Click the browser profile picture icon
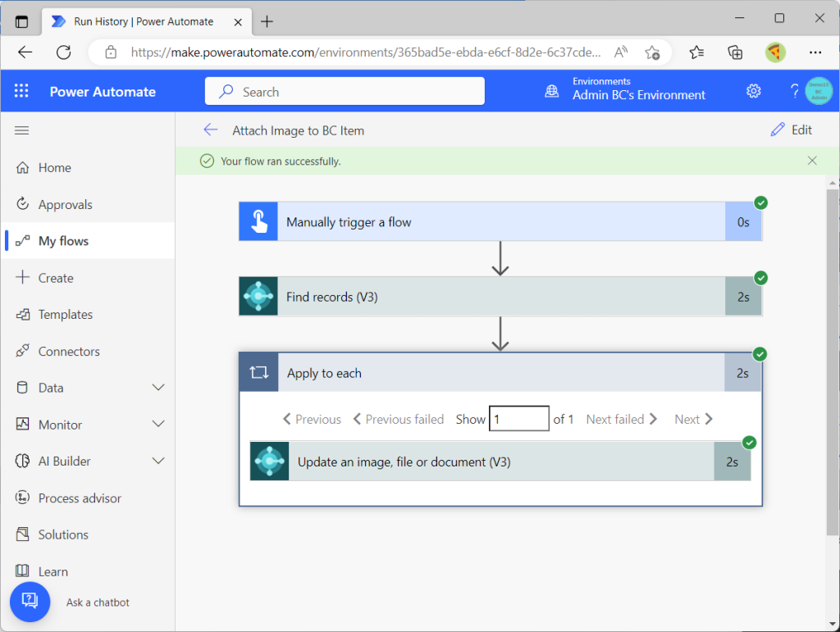This screenshot has height=632, width=840. (775, 52)
